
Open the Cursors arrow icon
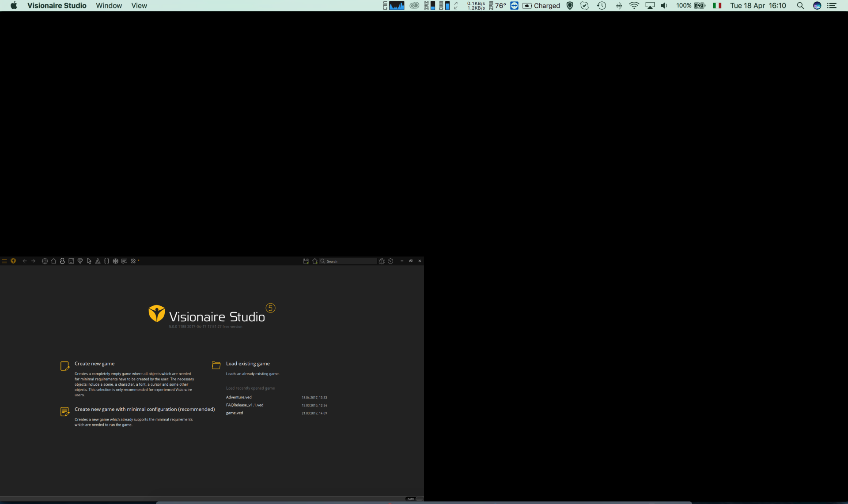89,261
